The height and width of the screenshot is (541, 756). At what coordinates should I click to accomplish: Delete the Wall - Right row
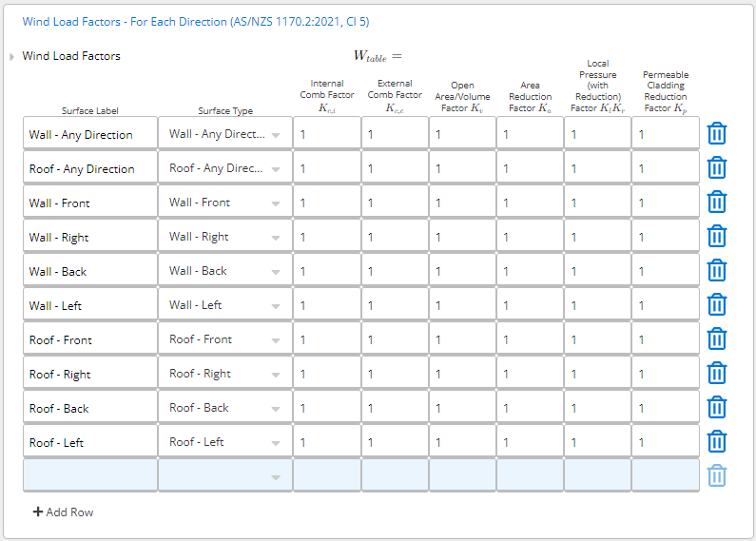(x=716, y=236)
